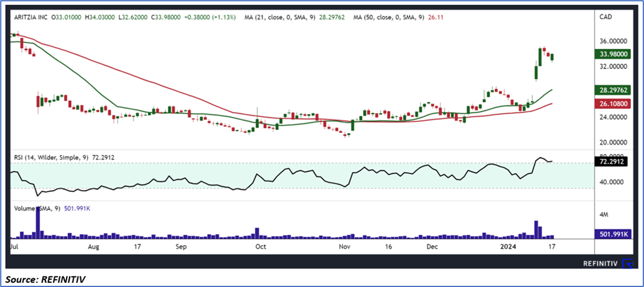Click the 32.00000 price axis label

click(612, 66)
